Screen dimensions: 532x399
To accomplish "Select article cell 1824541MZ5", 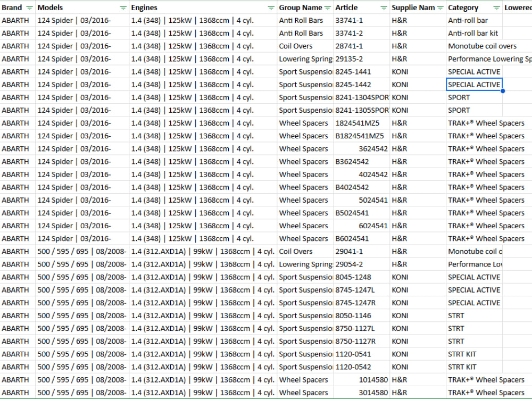I will click(361, 123).
